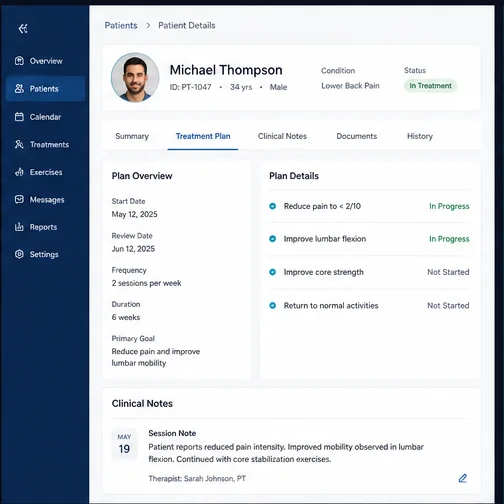Click the Michael Thompson name heading
The width and height of the screenshot is (504, 504).
[x=226, y=70]
